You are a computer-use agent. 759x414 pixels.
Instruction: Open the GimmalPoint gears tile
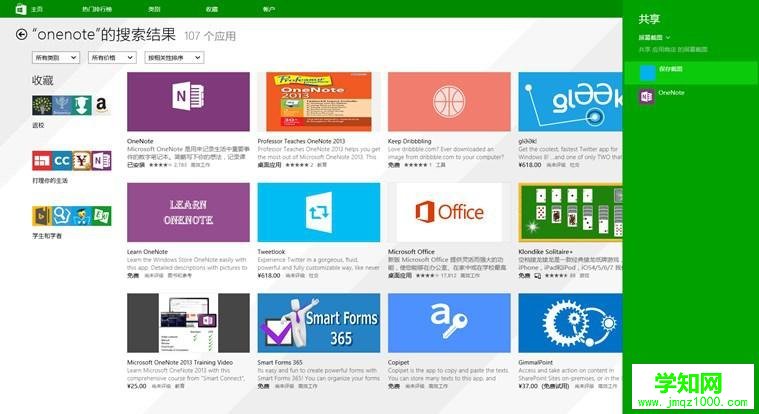click(570, 323)
